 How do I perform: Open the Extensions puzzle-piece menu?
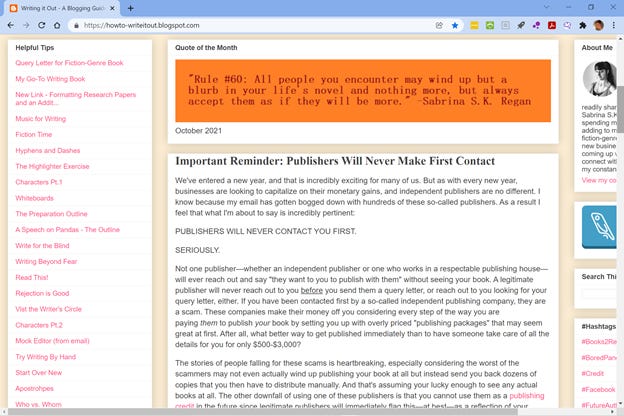click(x=583, y=25)
